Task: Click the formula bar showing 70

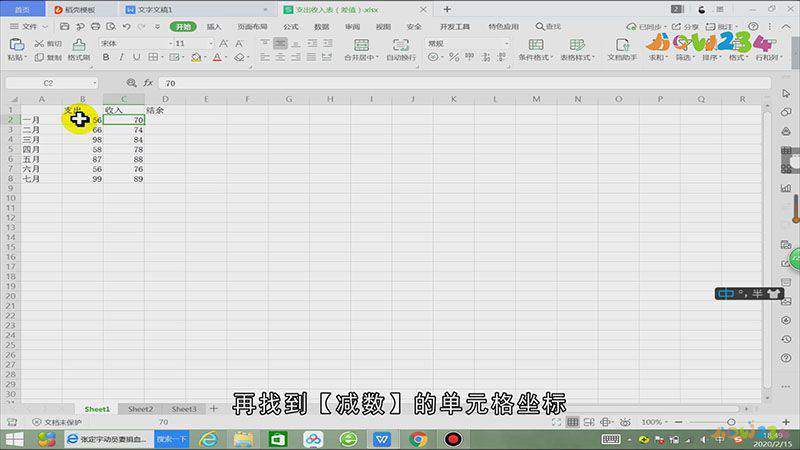Action: (x=464, y=83)
